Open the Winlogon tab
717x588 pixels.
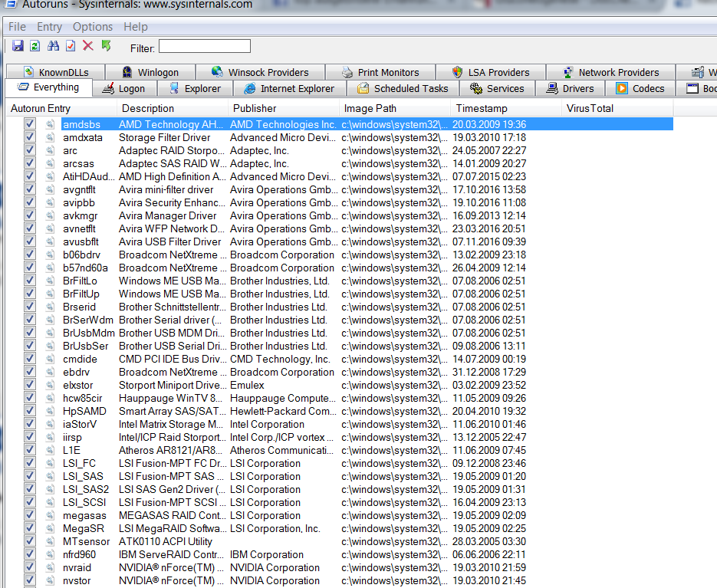pyautogui.click(x=150, y=72)
